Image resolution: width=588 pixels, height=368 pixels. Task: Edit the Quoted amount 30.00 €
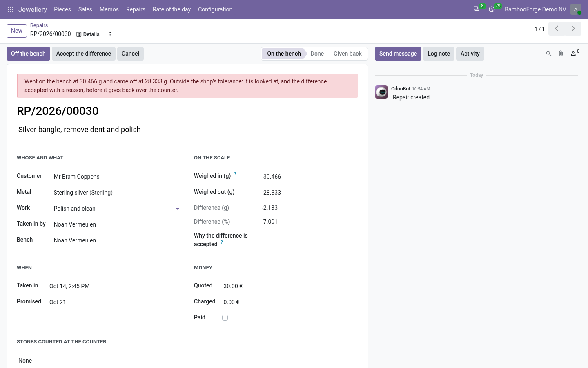(290, 286)
